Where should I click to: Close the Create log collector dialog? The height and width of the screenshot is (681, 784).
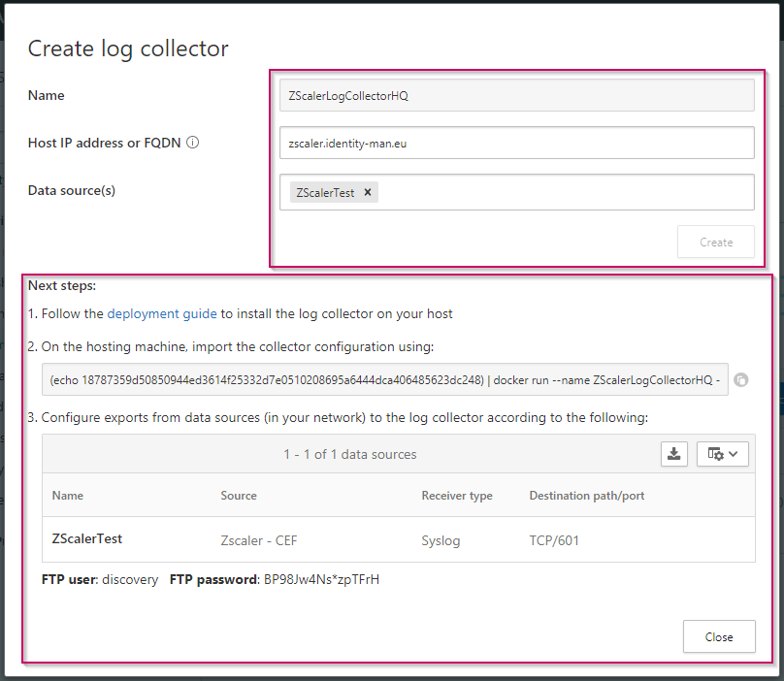pyautogui.click(x=718, y=637)
